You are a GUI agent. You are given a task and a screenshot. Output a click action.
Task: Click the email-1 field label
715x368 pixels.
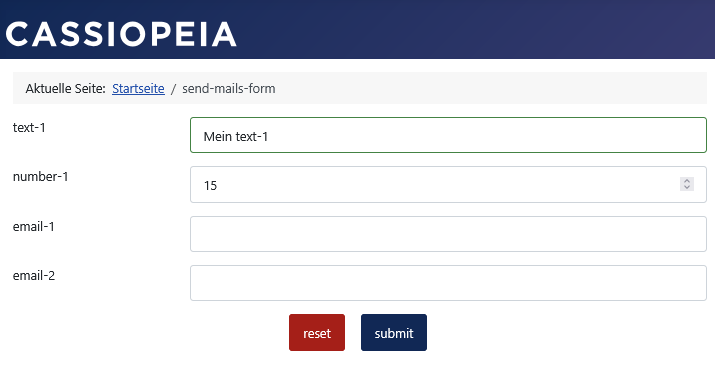34,226
